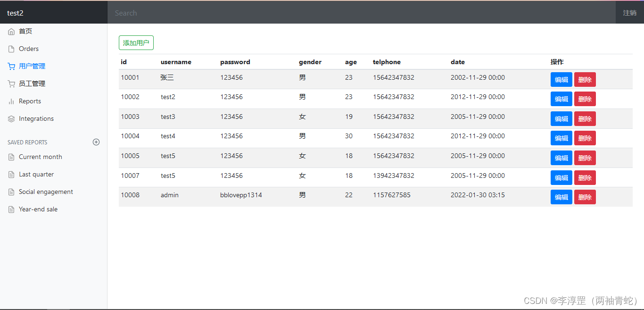Click the home icon beside 首页
644x310 pixels.
[x=11, y=32]
